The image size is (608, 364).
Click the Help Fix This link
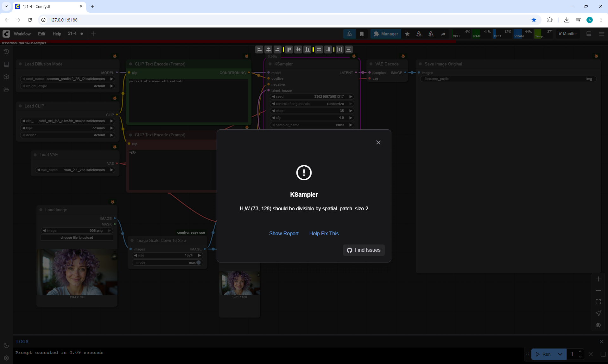(324, 233)
